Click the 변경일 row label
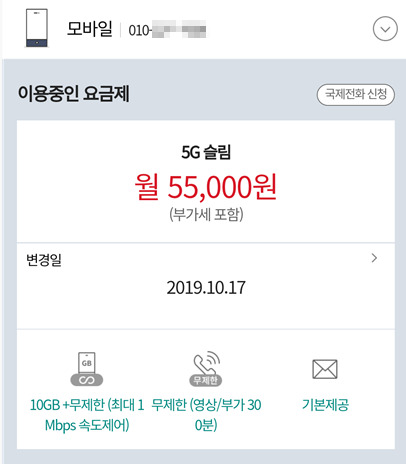406x464 pixels. [x=44, y=260]
